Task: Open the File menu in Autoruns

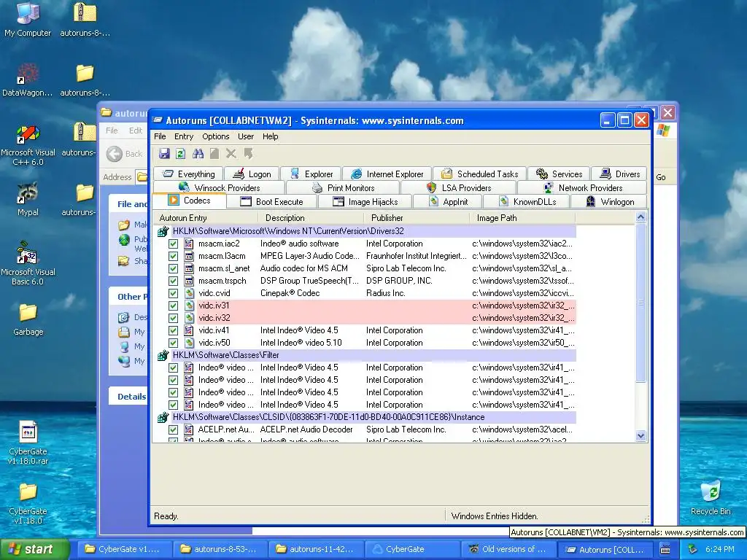Action: 160,136
